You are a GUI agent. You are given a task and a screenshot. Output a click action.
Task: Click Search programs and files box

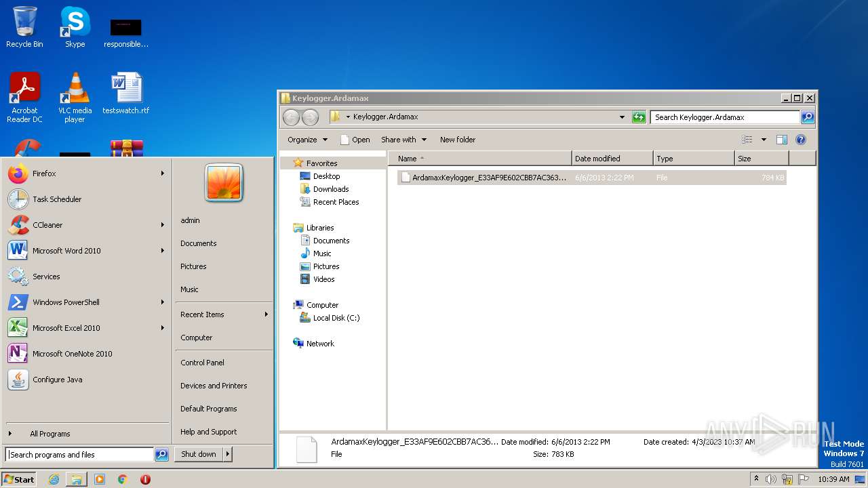pyautogui.click(x=80, y=455)
